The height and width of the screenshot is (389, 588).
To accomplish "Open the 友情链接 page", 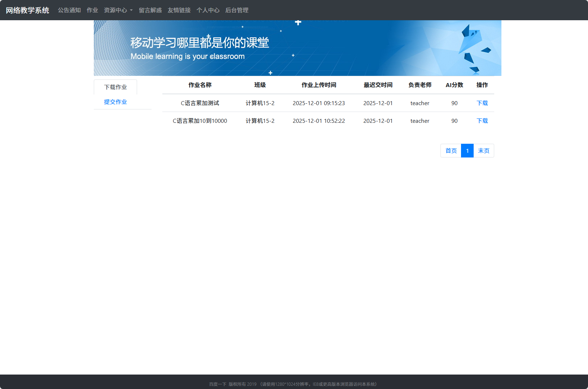I will [179, 10].
